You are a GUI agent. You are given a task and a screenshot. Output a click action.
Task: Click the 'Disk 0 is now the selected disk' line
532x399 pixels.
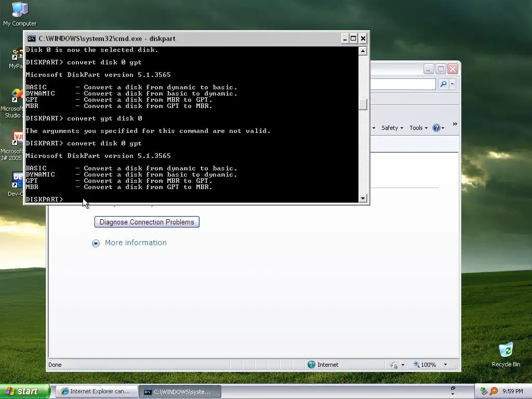pos(92,50)
